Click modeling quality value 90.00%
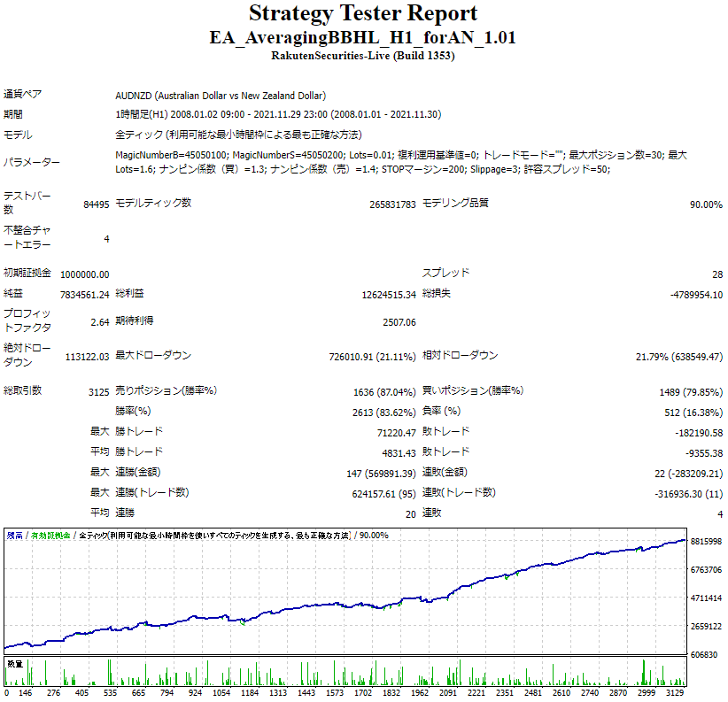728x702 pixels. click(x=706, y=204)
